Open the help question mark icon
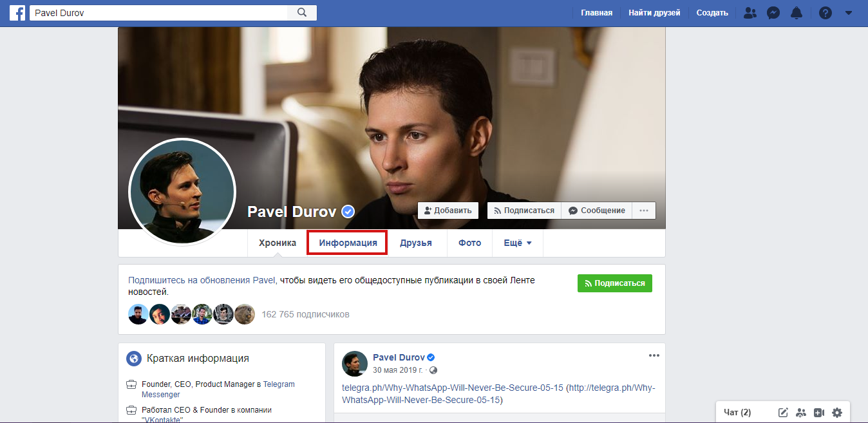Screen dimensions: 868x423 pyautogui.click(x=826, y=13)
